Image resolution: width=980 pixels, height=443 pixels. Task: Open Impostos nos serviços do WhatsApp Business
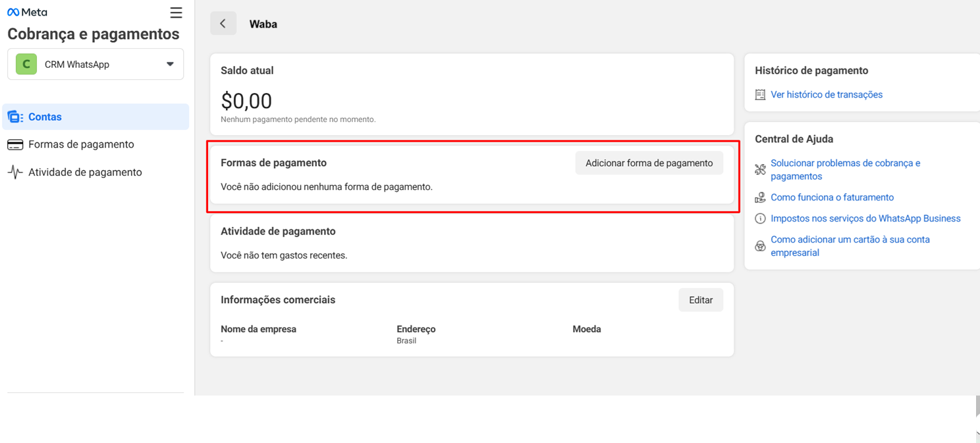(865, 218)
